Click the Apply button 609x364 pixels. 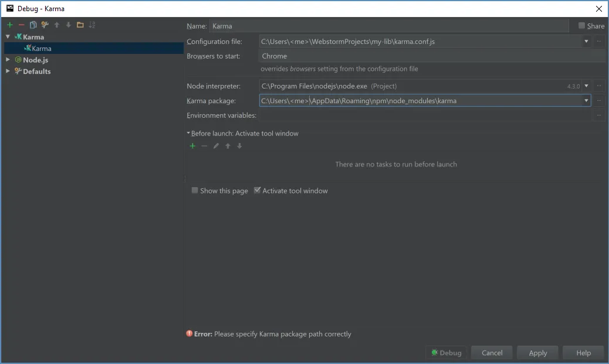click(537, 353)
